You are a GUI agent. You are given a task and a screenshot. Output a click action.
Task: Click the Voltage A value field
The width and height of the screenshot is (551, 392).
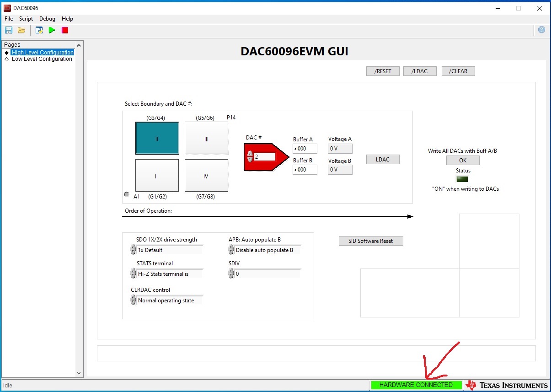click(340, 149)
